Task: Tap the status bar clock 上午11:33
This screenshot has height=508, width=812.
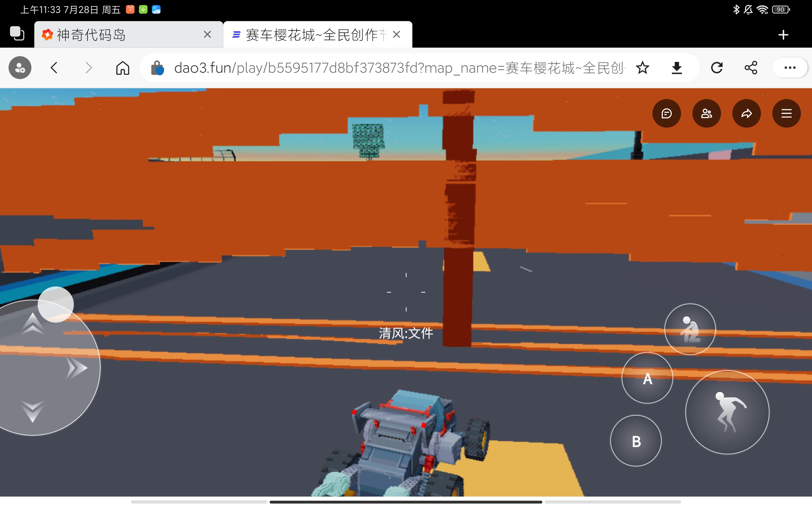Action: pos(41,10)
